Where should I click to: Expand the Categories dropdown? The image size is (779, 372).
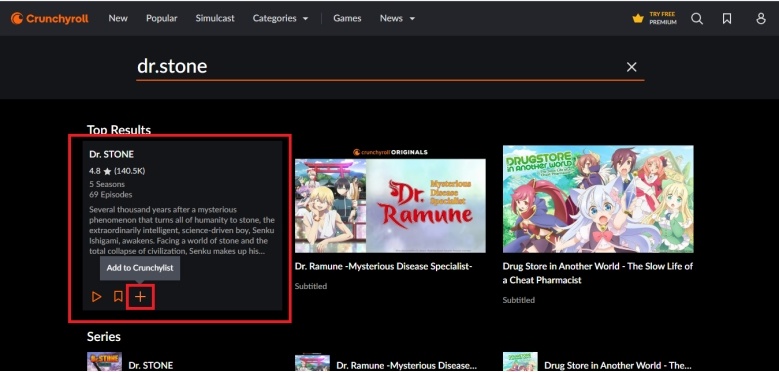[280, 18]
